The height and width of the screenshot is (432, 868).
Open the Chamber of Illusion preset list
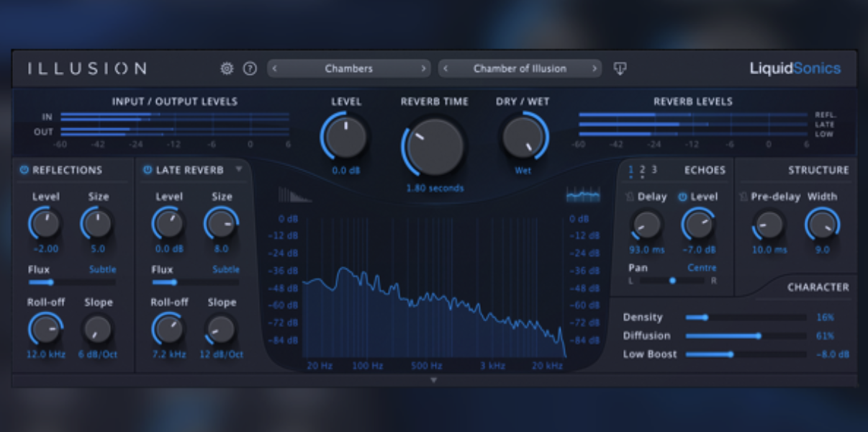point(520,68)
